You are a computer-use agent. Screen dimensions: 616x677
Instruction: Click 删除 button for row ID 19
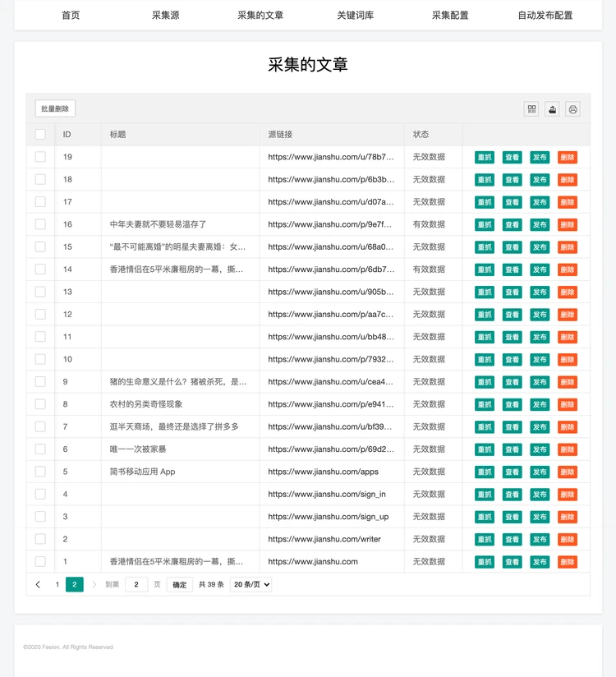(567, 157)
